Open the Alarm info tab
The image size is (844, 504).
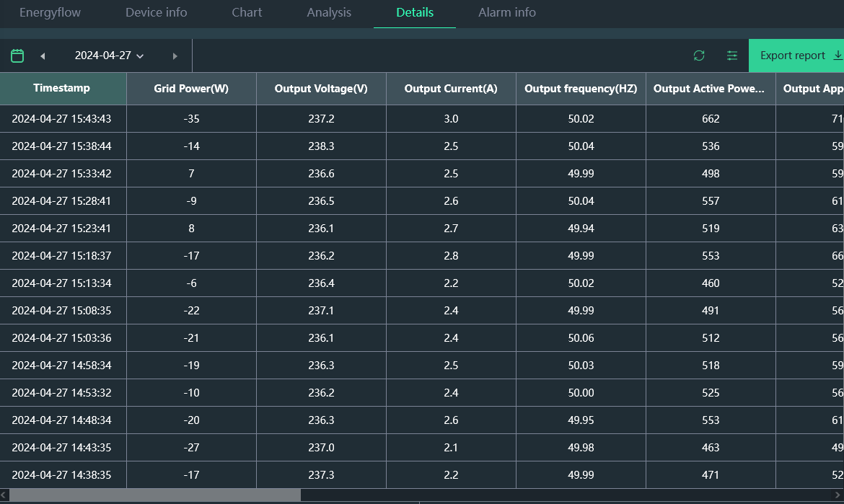pyautogui.click(x=507, y=12)
